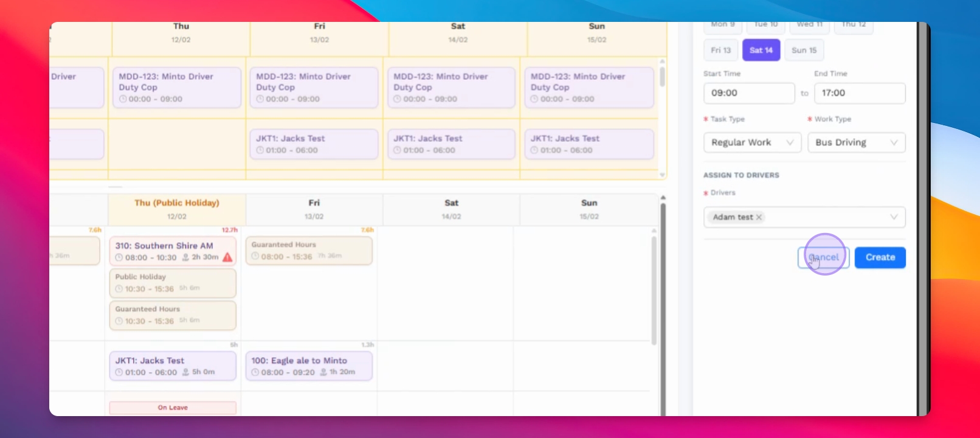Click the lower grid's Fri 13/02 column header
This screenshot has width=980, height=438.
click(x=314, y=209)
